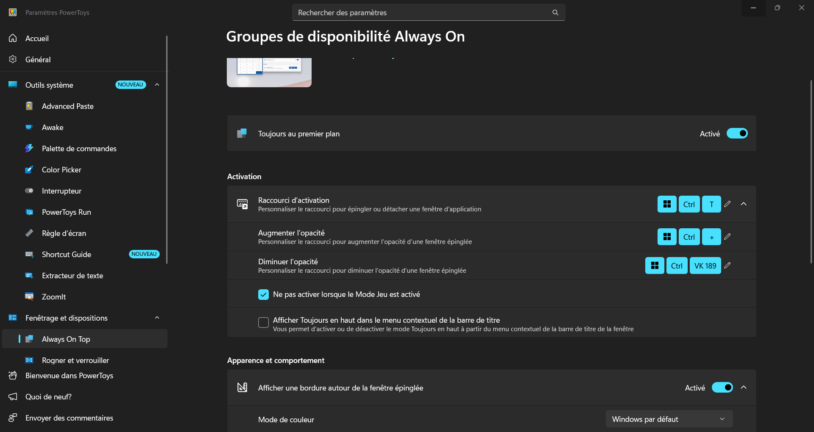Screen dimensions: 814x432
Task: Open Envoyer des commentaires link
Action: click(x=85, y=418)
